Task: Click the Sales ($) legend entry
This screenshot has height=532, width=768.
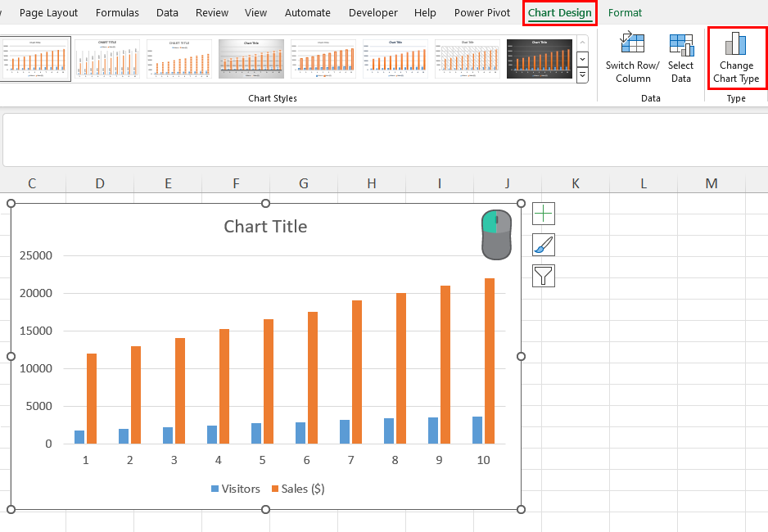Action: pos(298,489)
